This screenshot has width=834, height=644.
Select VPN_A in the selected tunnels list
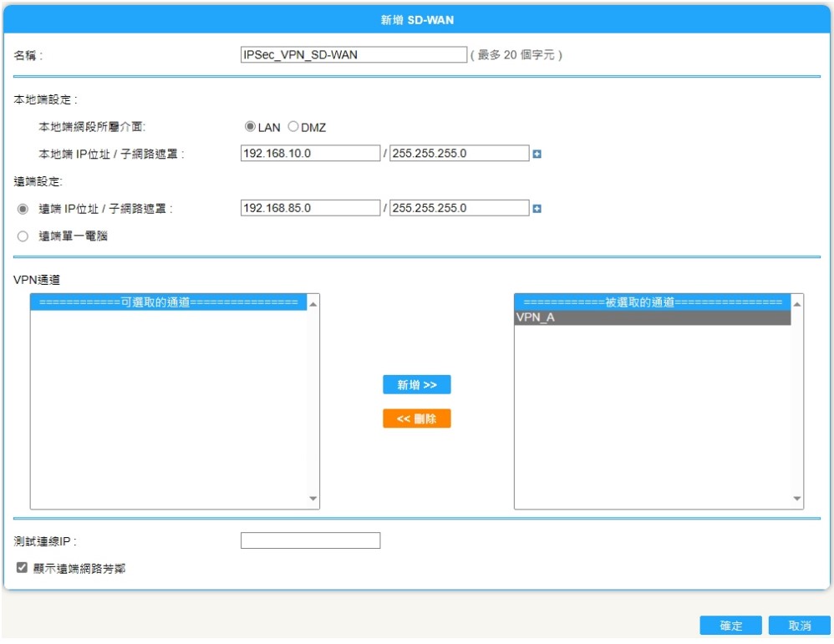coord(652,318)
